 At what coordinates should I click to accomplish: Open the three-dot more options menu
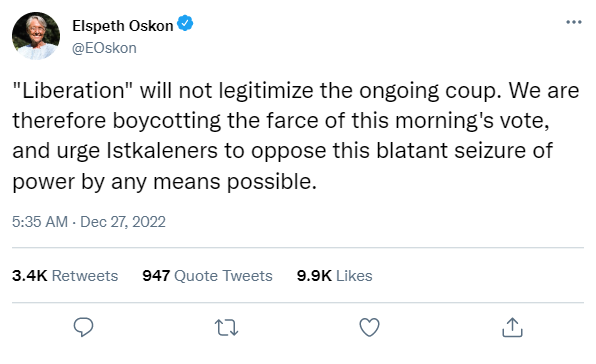pos(574,22)
